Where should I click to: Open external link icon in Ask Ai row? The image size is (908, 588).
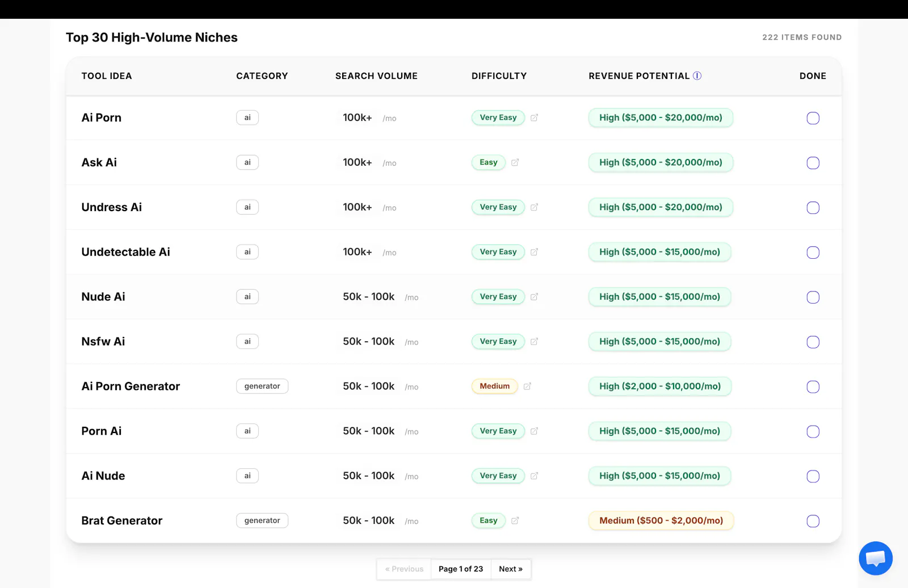(515, 162)
